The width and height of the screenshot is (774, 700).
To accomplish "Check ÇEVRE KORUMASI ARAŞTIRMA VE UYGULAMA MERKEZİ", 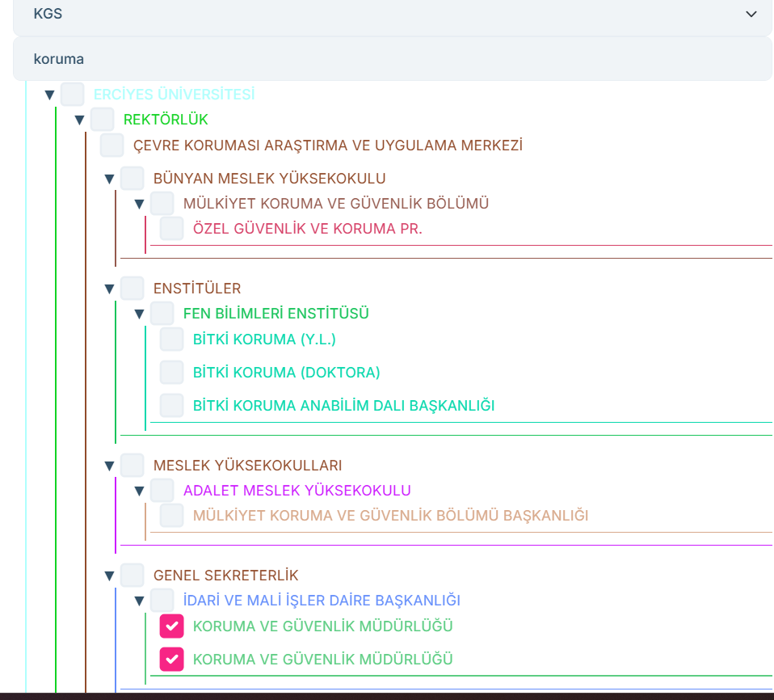I will [111, 145].
